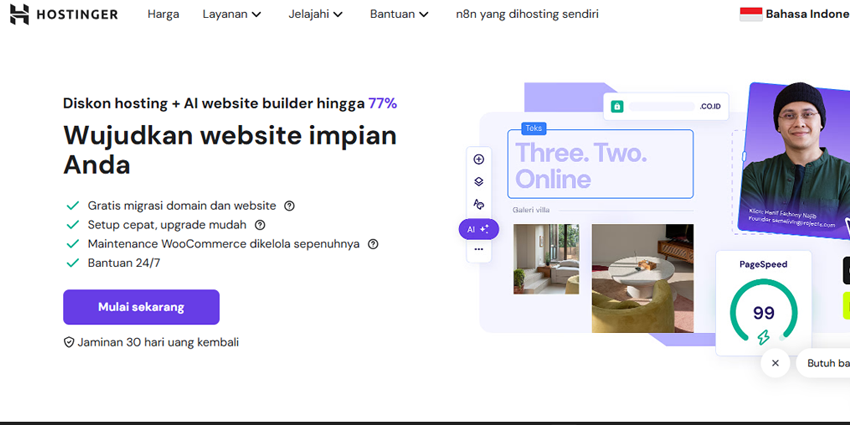Click the lightning bolt icon on gauge
The image size is (850, 425).
click(x=763, y=338)
